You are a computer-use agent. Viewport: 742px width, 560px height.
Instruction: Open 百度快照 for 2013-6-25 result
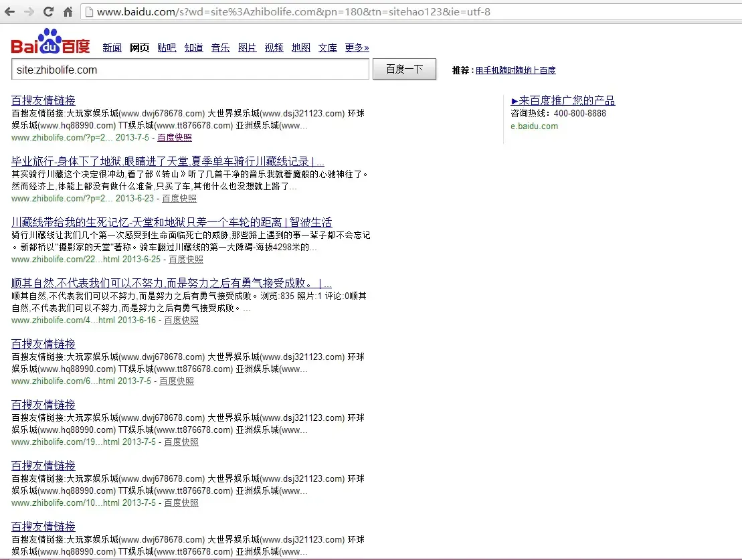pyautogui.click(x=186, y=260)
